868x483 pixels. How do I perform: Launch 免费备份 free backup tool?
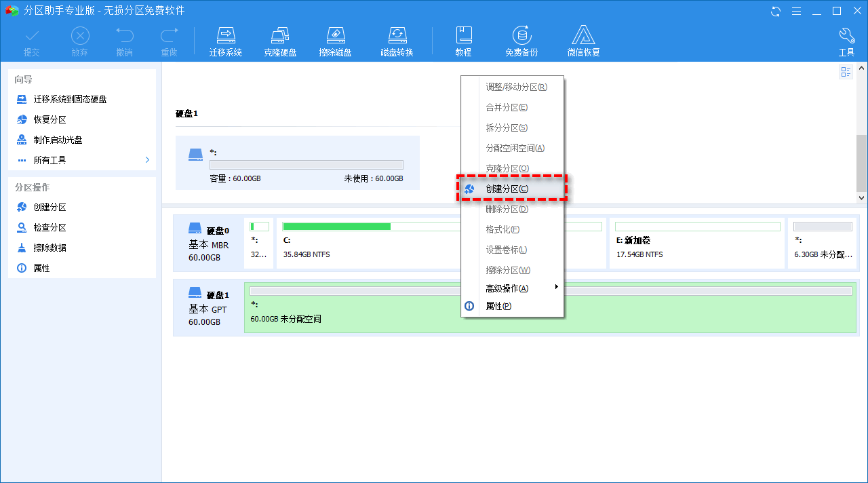tap(521, 36)
